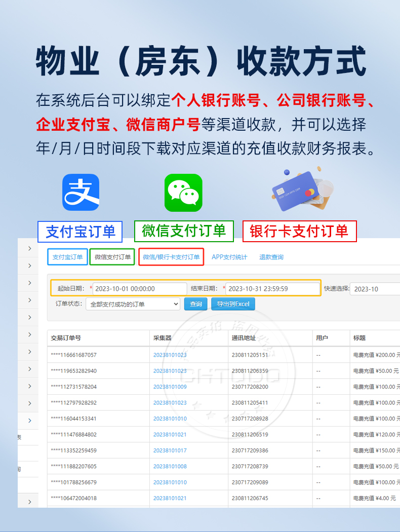Open collector link in order ****112797928292 row
The image size is (400, 532).
170,403
